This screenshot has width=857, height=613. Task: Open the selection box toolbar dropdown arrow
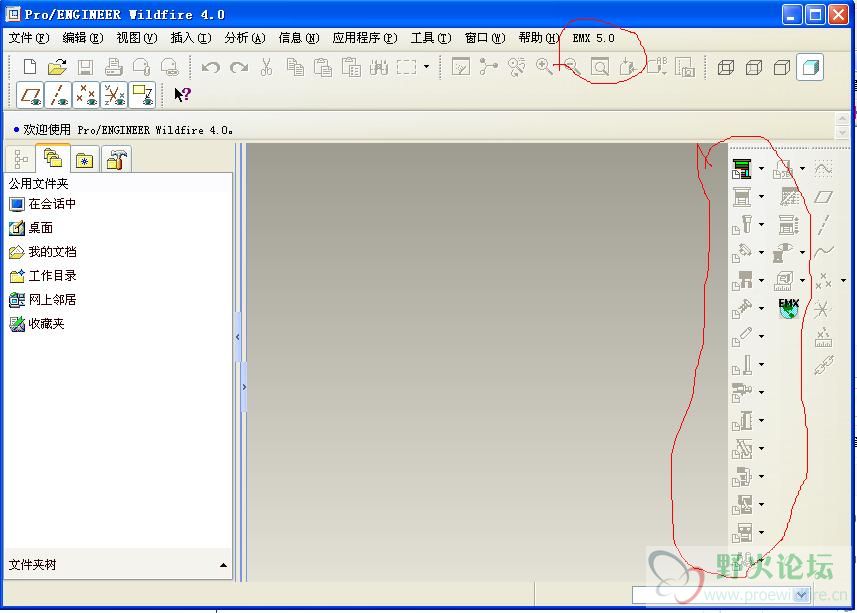pyautogui.click(x=426, y=67)
